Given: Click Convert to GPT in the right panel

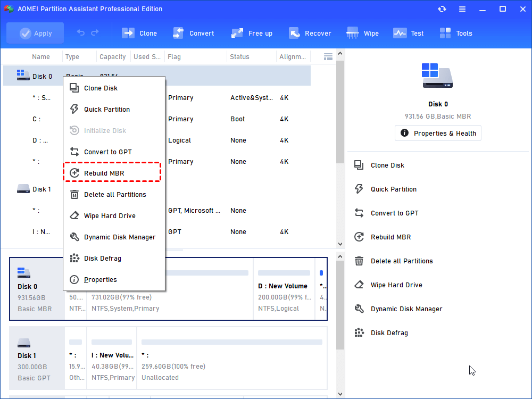Looking at the screenshot, I should click(395, 213).
